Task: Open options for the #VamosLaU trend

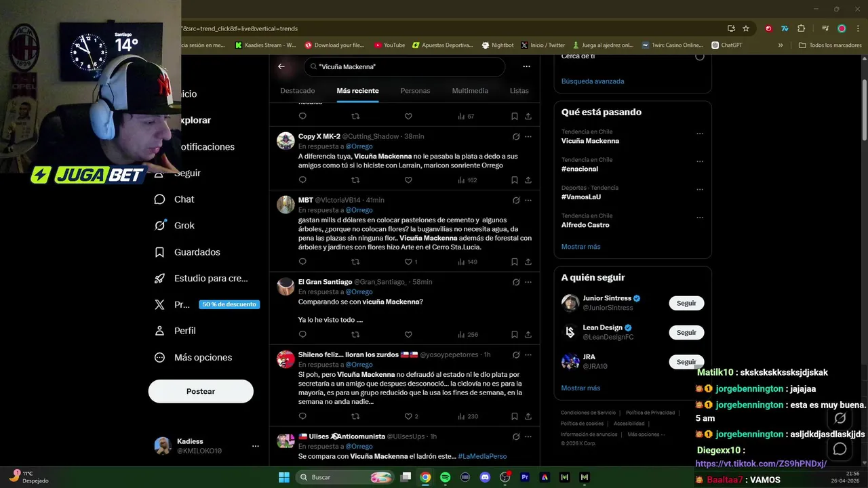Action: tap(700, 189)
